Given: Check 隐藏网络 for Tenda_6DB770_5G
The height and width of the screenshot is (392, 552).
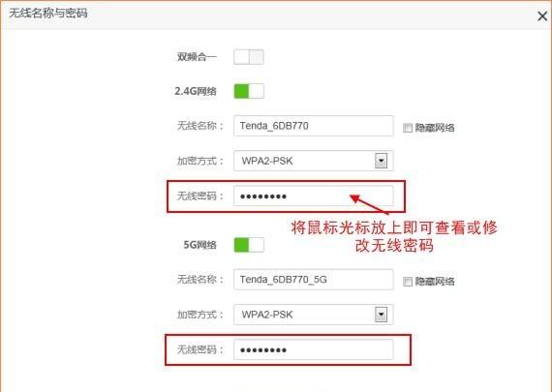Looking at the screenshot, I should tap(408, 282).
